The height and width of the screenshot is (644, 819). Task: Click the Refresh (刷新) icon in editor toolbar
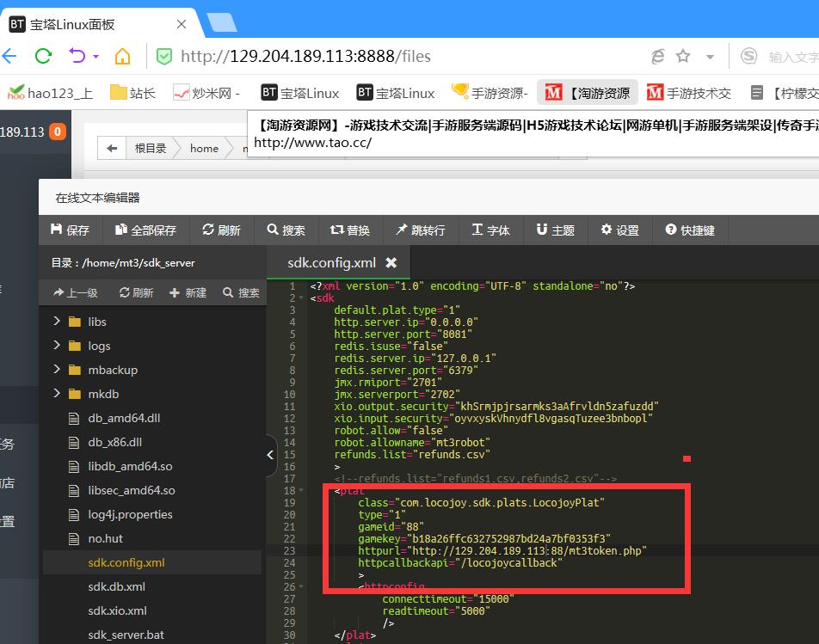(x=221, y=230)
